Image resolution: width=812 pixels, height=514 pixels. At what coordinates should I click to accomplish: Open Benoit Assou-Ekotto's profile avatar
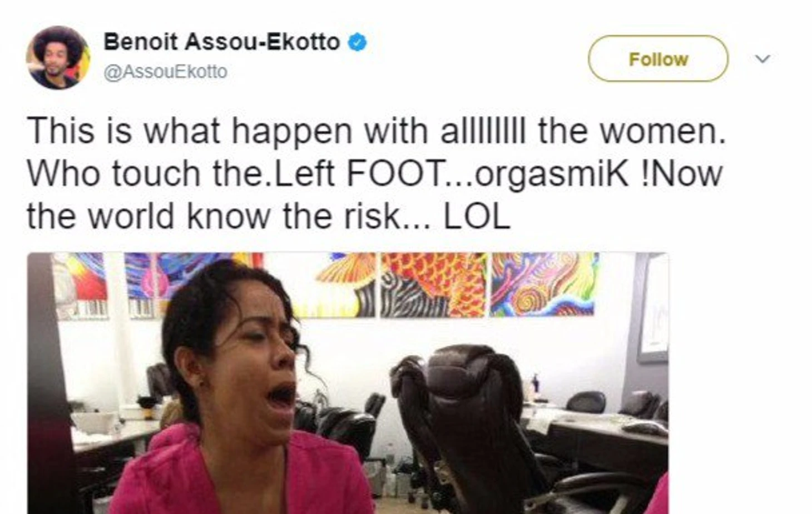tap(58, 57)
